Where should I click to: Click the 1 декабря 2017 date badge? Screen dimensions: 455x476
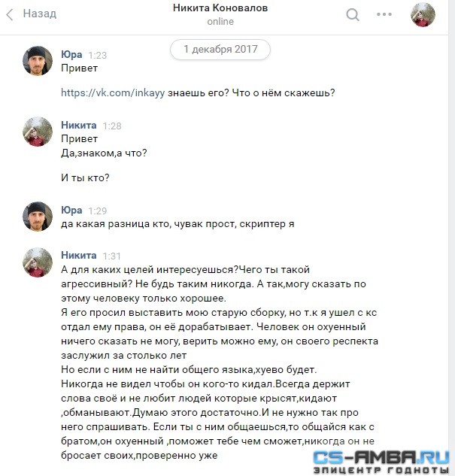tap(220, 49)
